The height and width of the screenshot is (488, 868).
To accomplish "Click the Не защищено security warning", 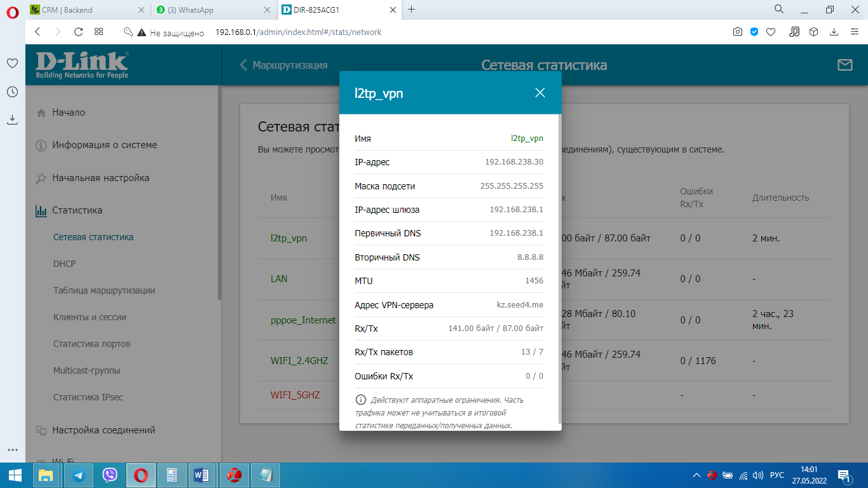I will point(170,32).
